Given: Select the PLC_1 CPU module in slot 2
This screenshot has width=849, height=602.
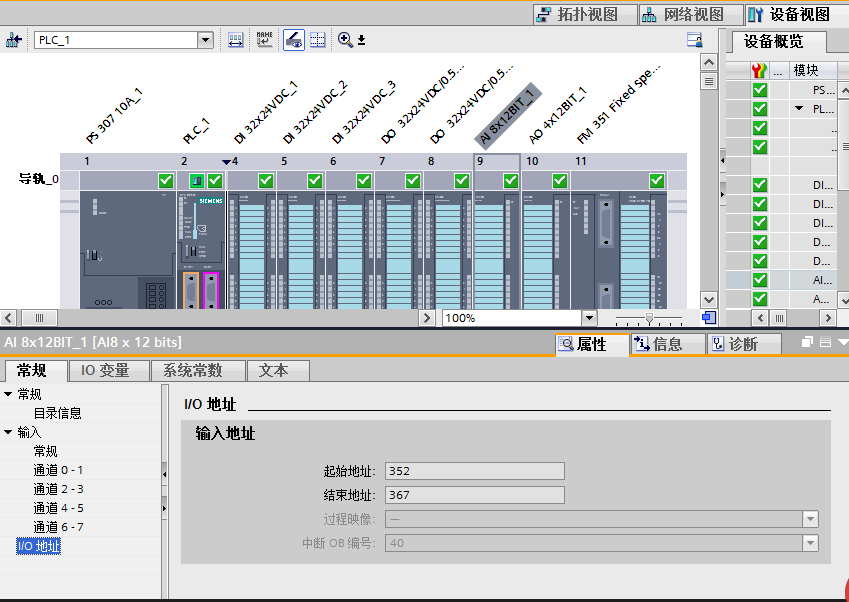Looking at the screenshot, I should [x=200, y=249].
